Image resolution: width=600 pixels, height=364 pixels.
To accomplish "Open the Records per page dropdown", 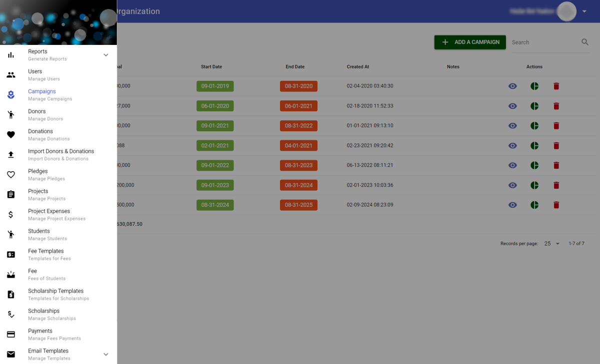I will [551, 243].
